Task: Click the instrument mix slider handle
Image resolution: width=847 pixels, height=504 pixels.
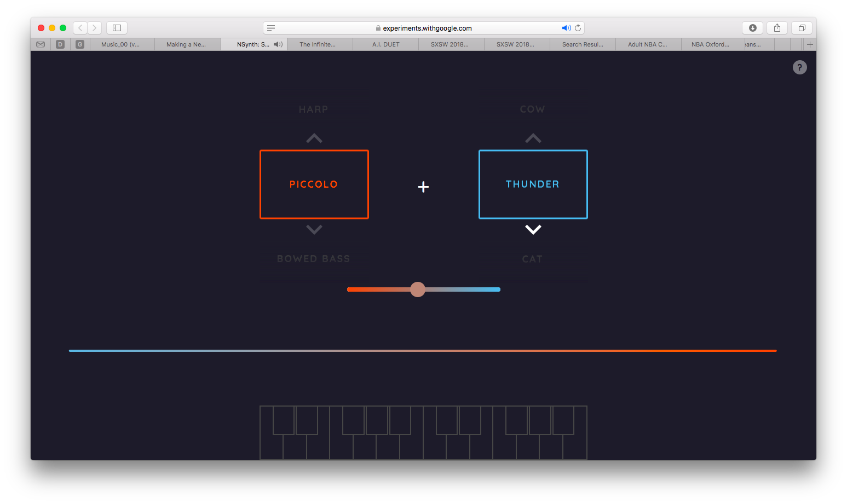Action: tap(418, 289)
